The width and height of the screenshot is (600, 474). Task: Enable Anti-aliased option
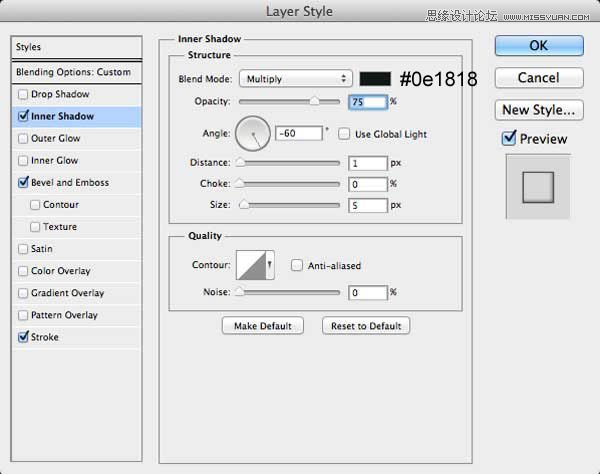[x=297, y=265]
